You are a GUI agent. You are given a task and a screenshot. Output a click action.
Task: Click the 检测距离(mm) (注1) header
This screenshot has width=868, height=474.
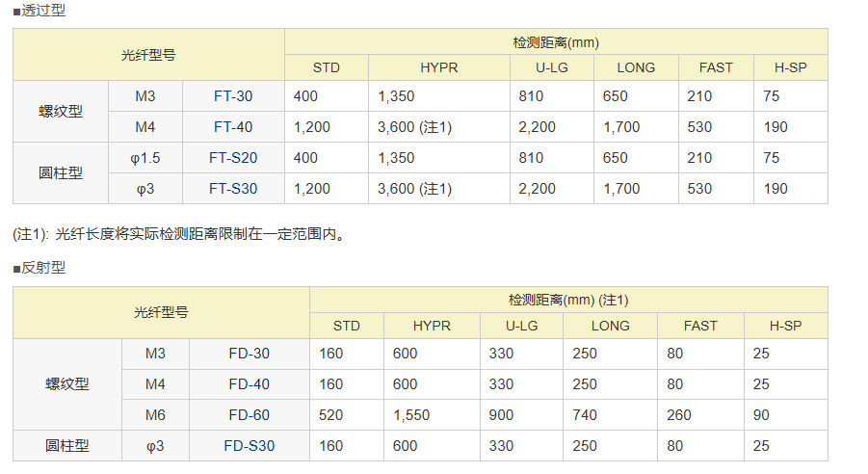coord(568,301)
